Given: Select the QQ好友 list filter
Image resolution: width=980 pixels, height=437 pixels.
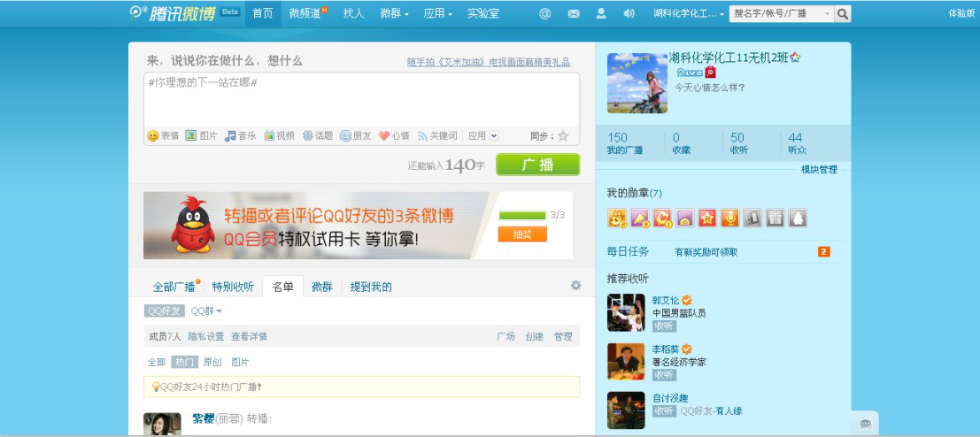Looking at the screenshot, I should click(x=165, y=310).
